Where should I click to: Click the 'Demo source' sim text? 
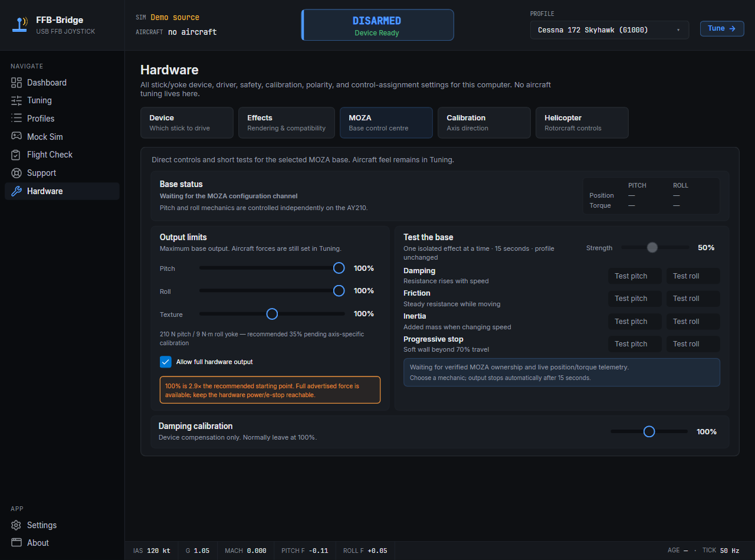click(175, 18)
